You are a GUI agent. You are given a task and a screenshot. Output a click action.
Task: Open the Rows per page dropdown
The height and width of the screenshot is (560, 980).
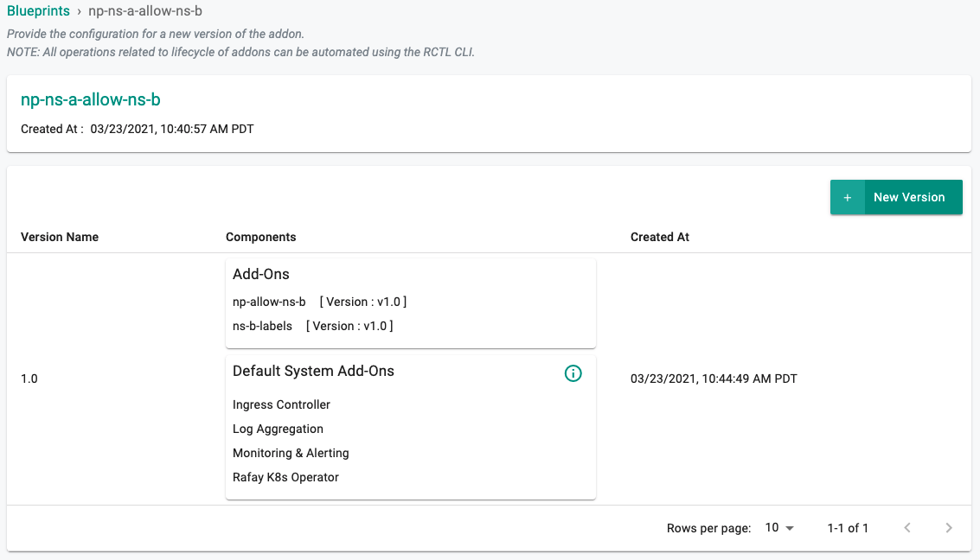coord(779,528)
